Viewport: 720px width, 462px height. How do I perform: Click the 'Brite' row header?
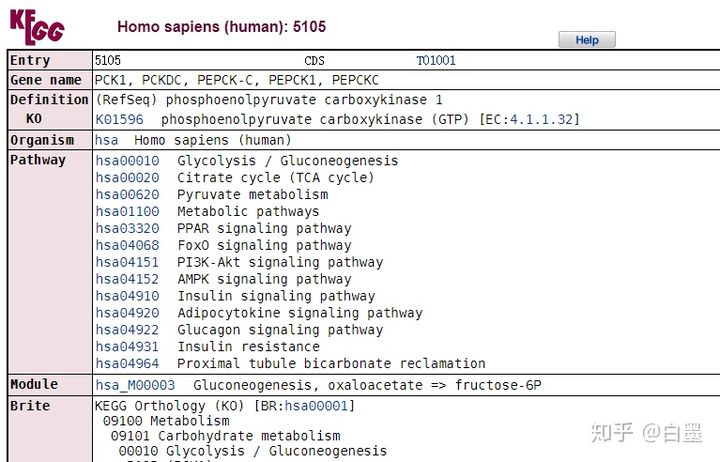point(30,406)
